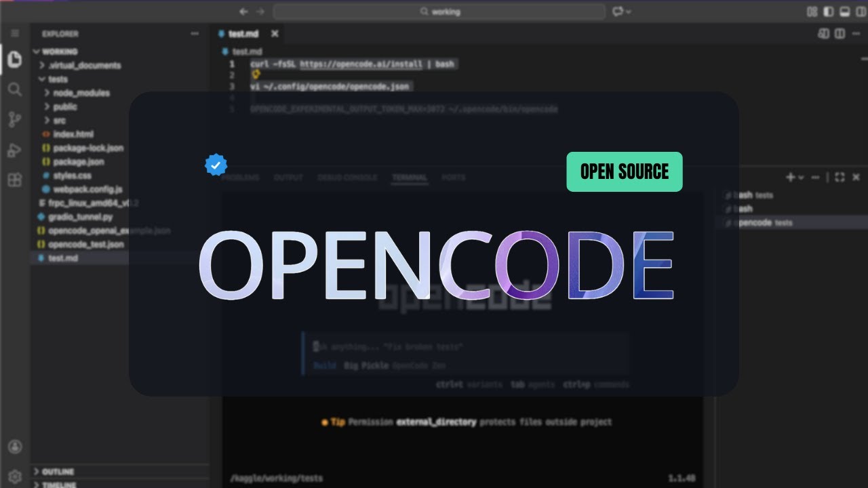Toggle the secondary side bar visibility
The width and height of the screenshot is (868, 488).
click(x=860, y=12)
